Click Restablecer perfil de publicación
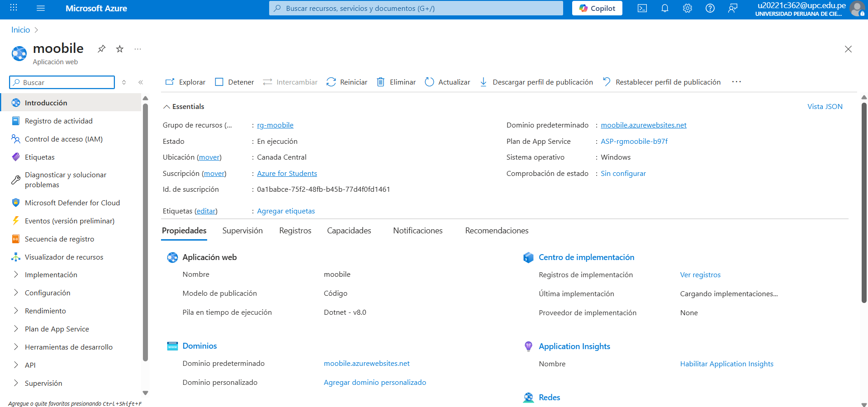 (662, 82)
